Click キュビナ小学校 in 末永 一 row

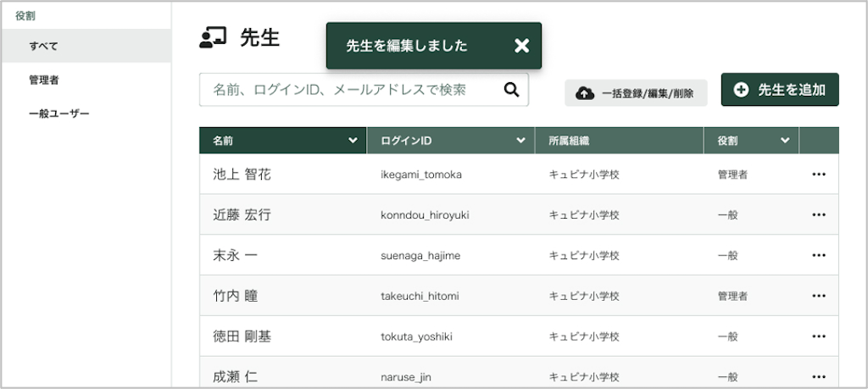[x=584, y=255]
